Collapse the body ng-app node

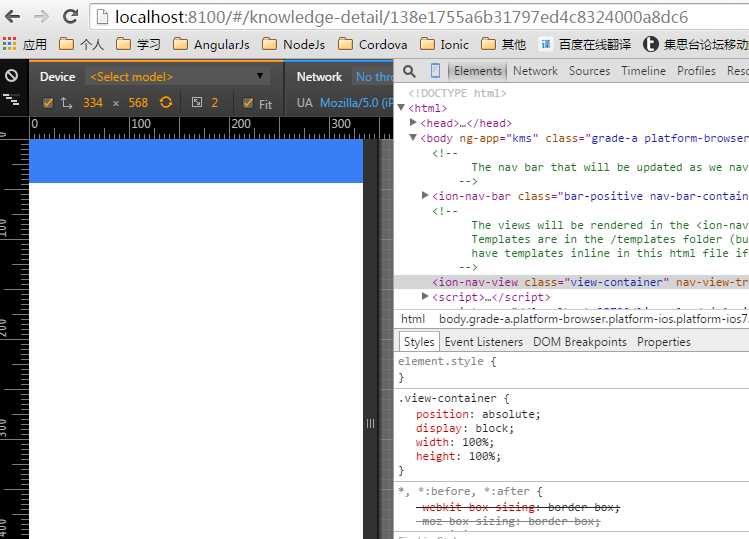pos(413,138)
